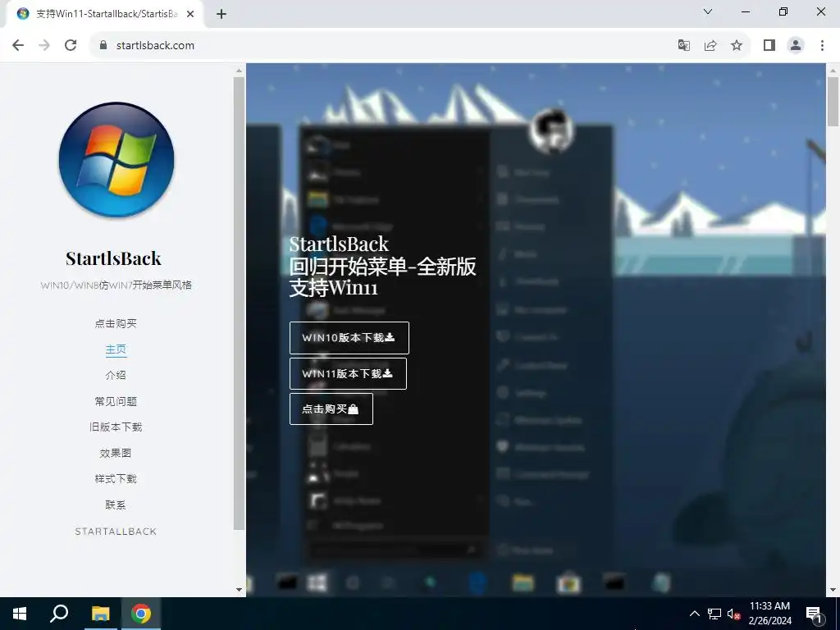Open the Google Translate page icon
840x630 pixels.
pos(683,45)
